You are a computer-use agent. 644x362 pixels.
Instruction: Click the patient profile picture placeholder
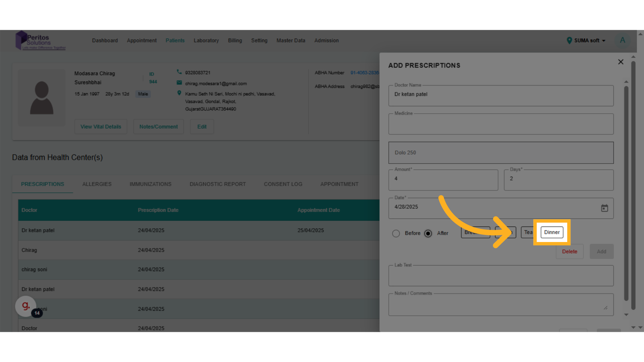pos(42,98)
